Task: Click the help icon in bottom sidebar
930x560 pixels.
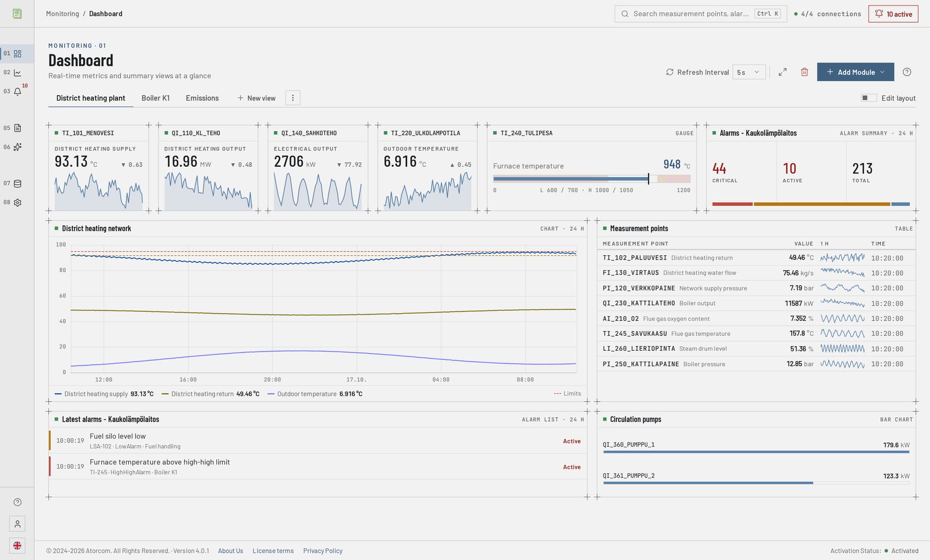Action: click(x=17, y=502)
